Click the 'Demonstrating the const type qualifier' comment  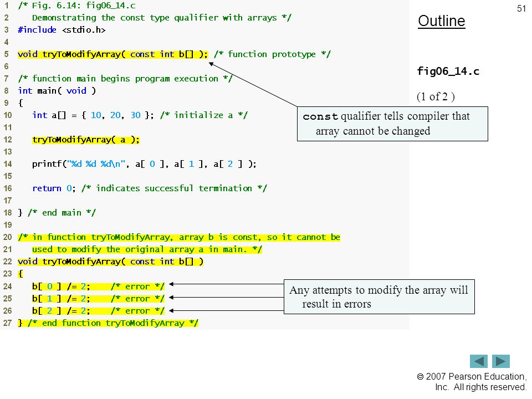click(161, 18)
